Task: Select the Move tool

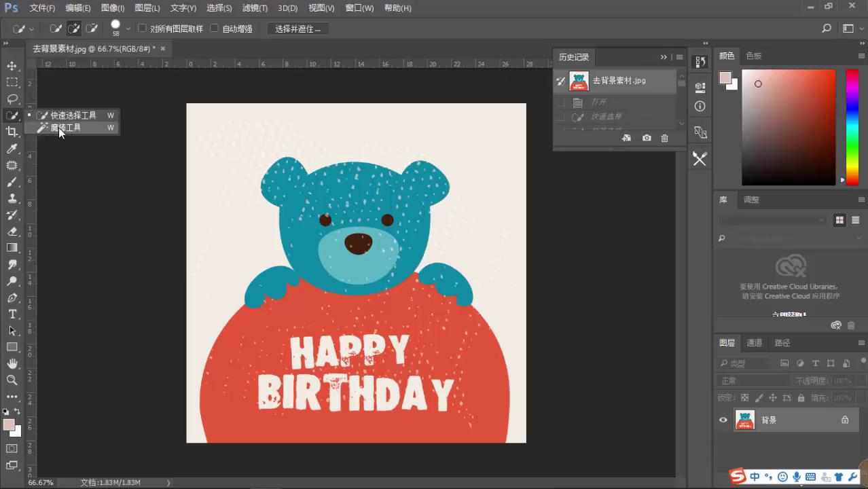Action: tap(12, 66)
